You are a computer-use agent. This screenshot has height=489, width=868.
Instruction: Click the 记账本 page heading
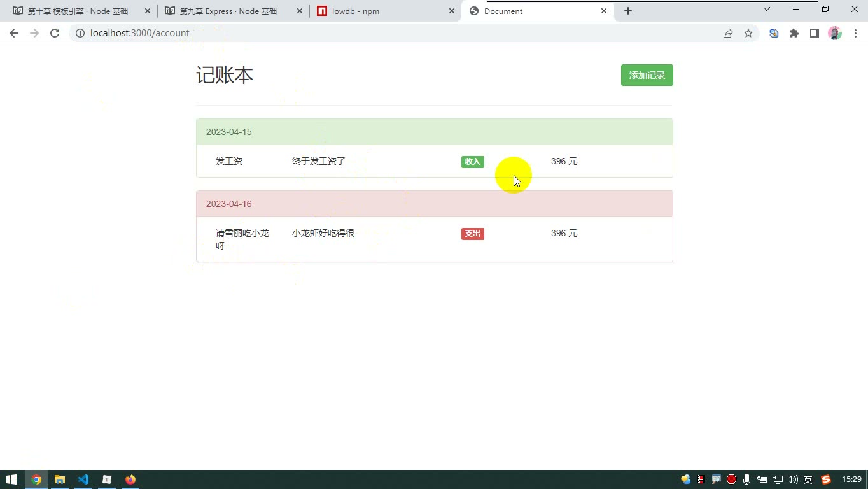(225, 75)
